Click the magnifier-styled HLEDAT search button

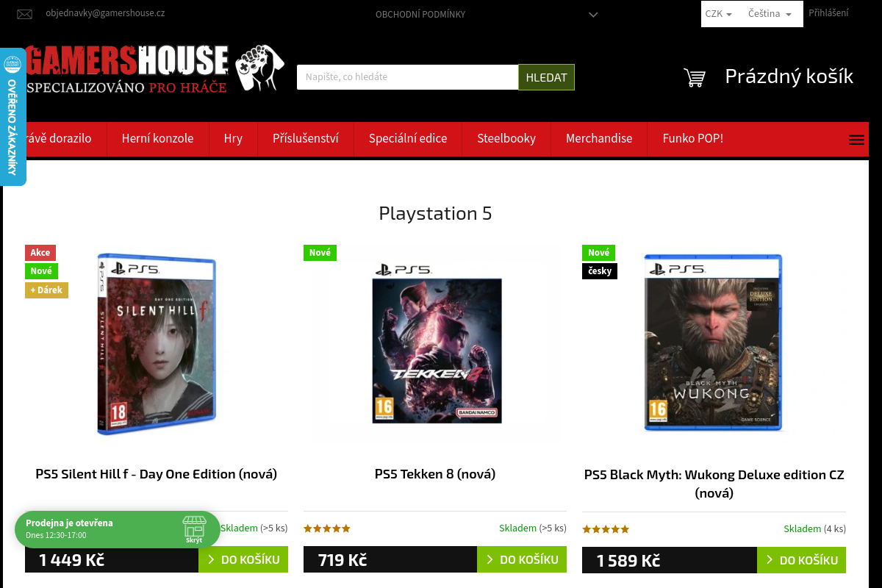546,76
